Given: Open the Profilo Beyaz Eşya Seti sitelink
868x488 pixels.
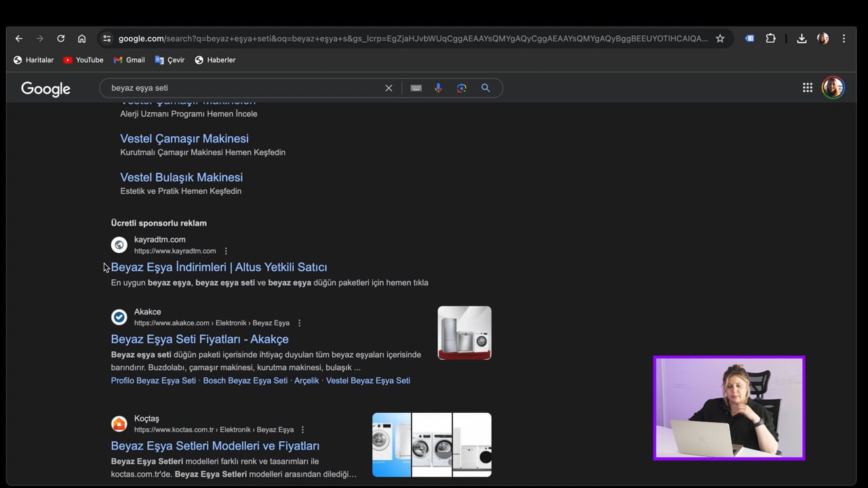Looking at the screenshot, I should [x=153, y=380].
